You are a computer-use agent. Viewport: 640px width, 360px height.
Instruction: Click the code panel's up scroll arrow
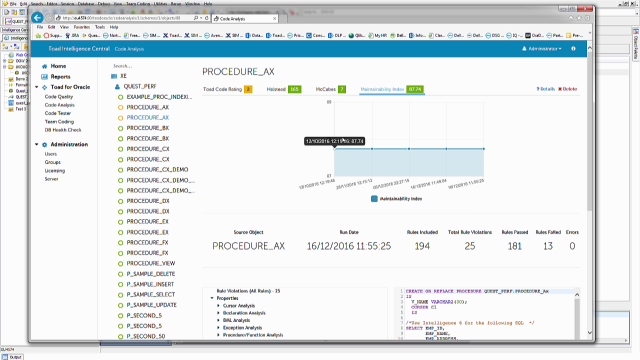577,294
